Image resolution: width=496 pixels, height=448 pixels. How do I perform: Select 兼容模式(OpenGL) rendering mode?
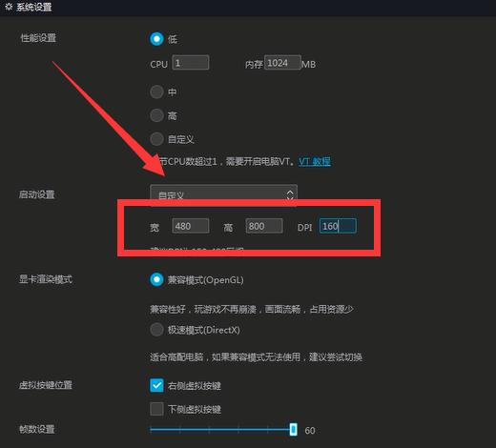point(156,280)
